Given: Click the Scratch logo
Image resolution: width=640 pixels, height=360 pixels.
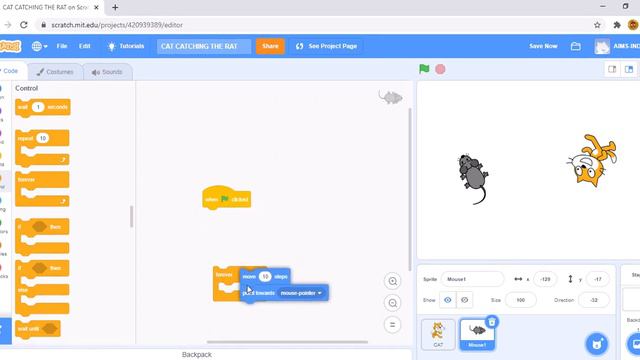Looking at the screenshot, I should click(10, 46).
